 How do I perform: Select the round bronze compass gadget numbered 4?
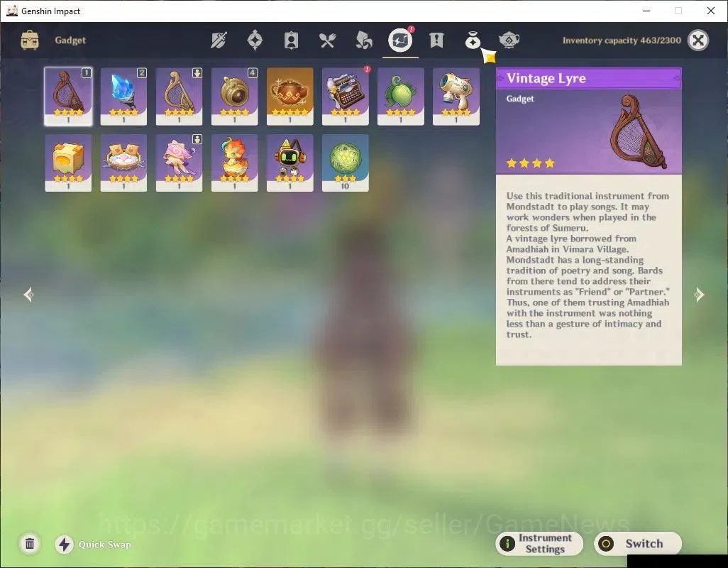(234, 96)
